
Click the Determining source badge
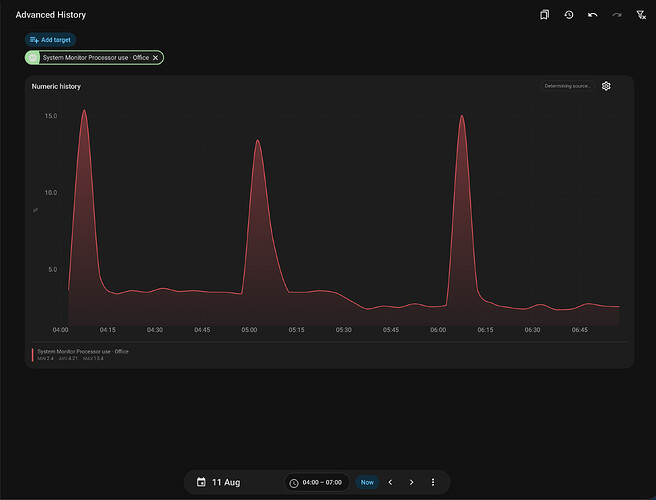click(x=567, y=86)
